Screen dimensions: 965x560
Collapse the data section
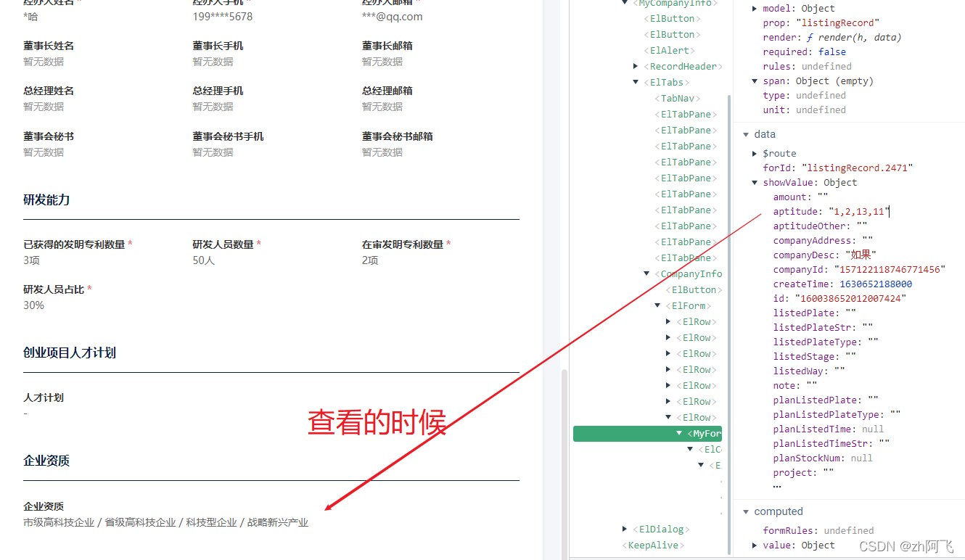(745, 134)
